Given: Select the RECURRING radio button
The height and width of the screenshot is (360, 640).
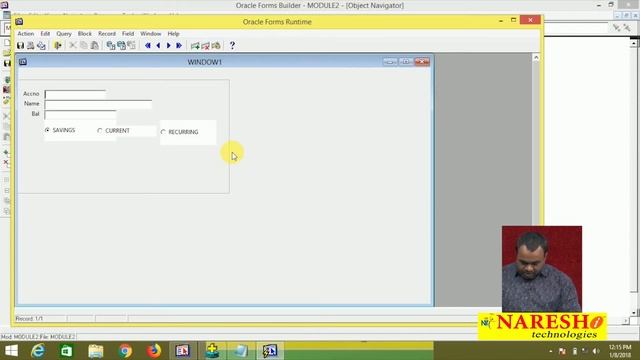Looking at the screenshot, I should 163,132.
